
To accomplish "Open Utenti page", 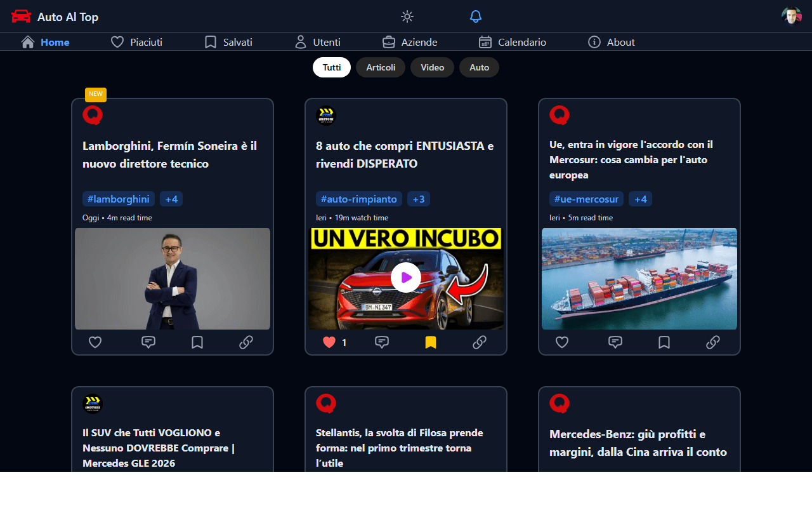I will coord(318,42).
